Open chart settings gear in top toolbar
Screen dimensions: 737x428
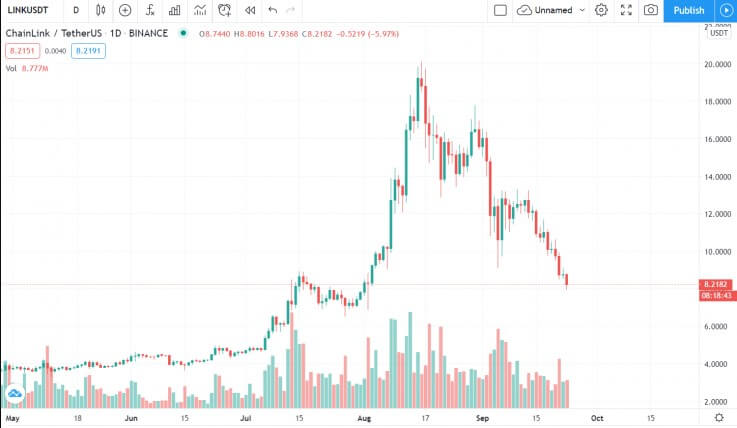[601, 10]
